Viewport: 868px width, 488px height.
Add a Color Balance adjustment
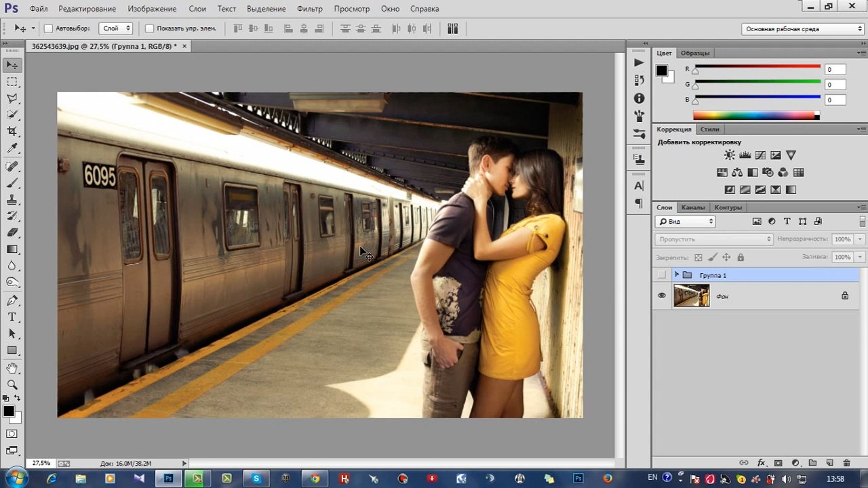click(x=737, y=173)
